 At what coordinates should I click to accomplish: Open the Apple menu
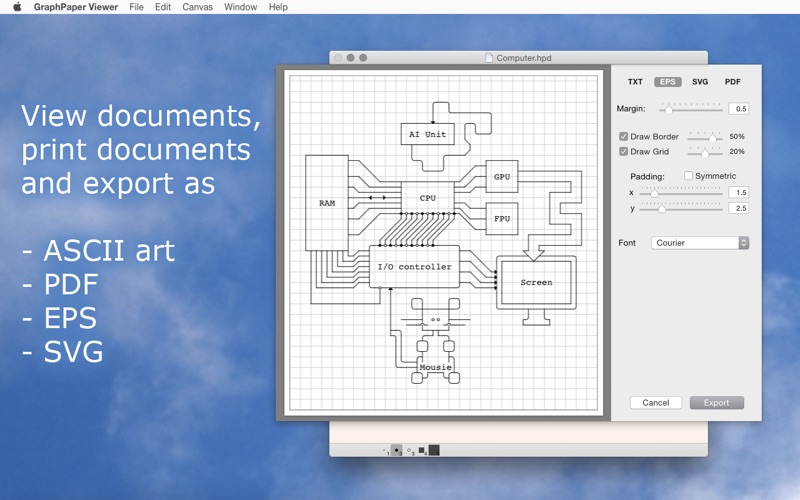tap(17, 7)
